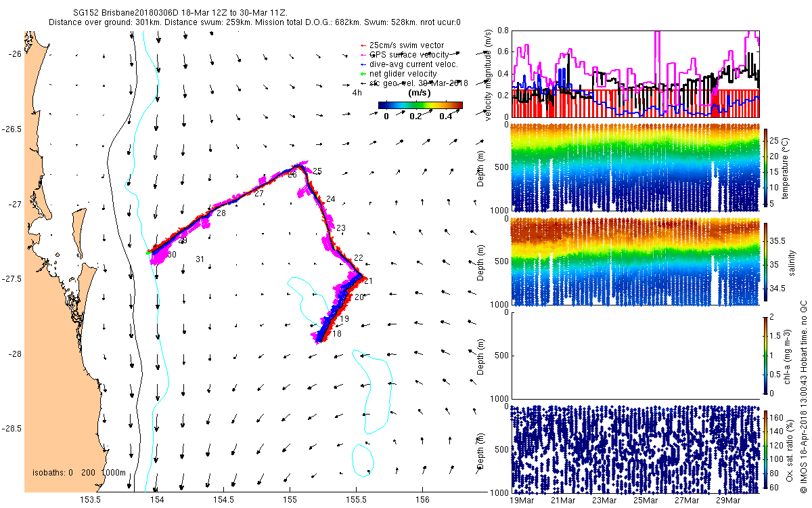The image size is (812, 508).
Task: Click the '21Mar' date tick label
Action: click(x=563, y=500)
